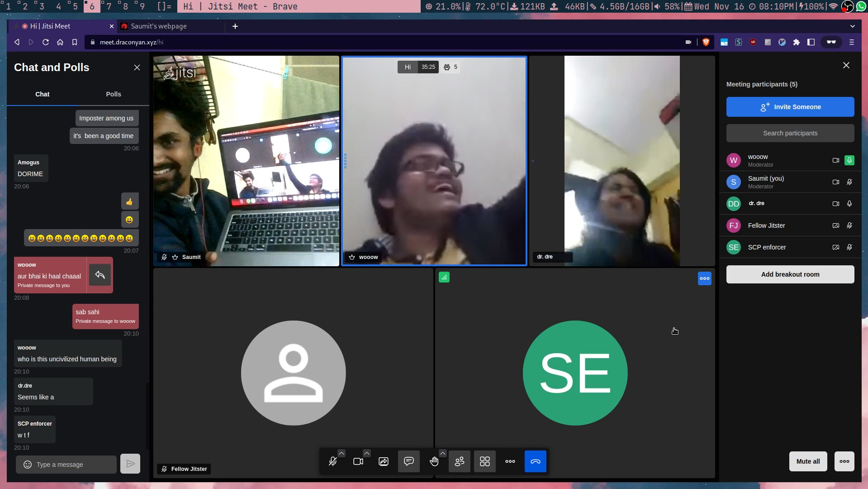Screen dimensions: 868x489
Task: Expand browser tab list chevron
Action: point(853,26)
